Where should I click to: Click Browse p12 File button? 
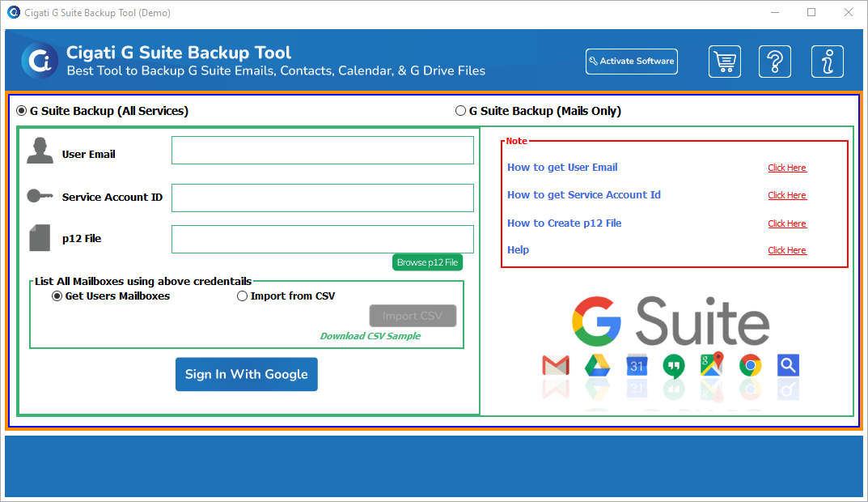click(x=427, y=262)
